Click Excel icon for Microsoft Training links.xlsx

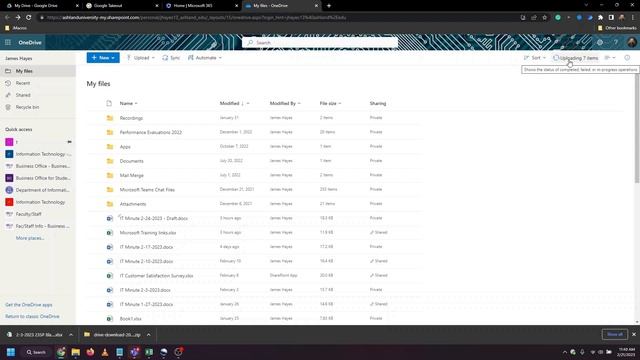tap(110, 233)
